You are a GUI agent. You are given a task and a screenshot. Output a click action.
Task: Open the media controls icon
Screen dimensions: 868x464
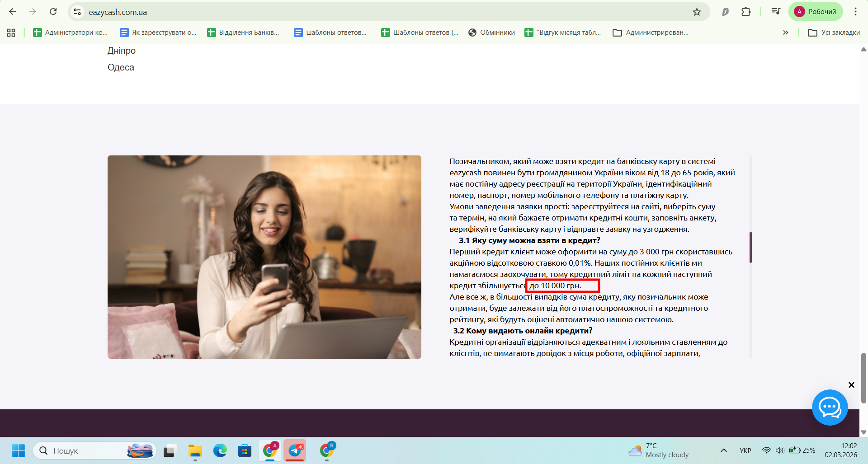pos(776,12)
